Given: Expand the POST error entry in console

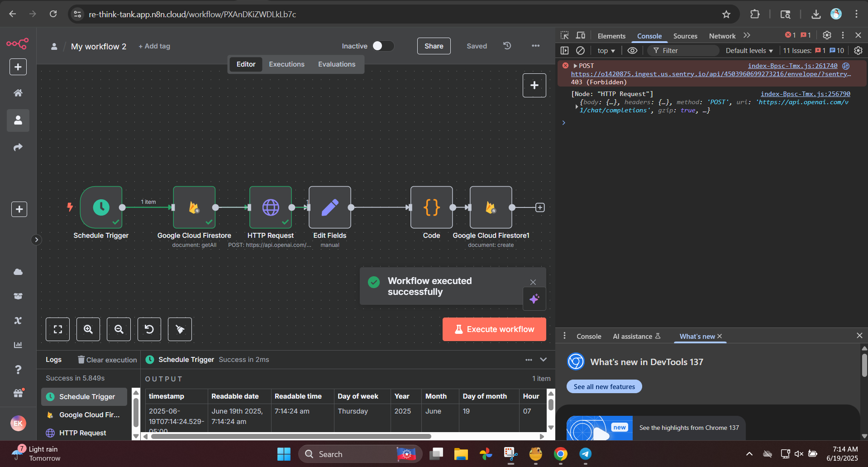Looking at the screenshot, I should (576, 66).
